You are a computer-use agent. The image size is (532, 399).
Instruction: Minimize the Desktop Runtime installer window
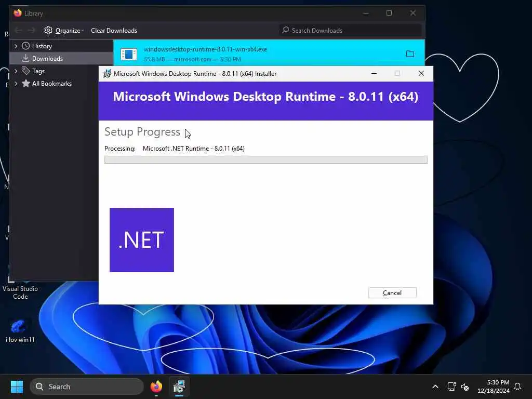pos(374,73)
